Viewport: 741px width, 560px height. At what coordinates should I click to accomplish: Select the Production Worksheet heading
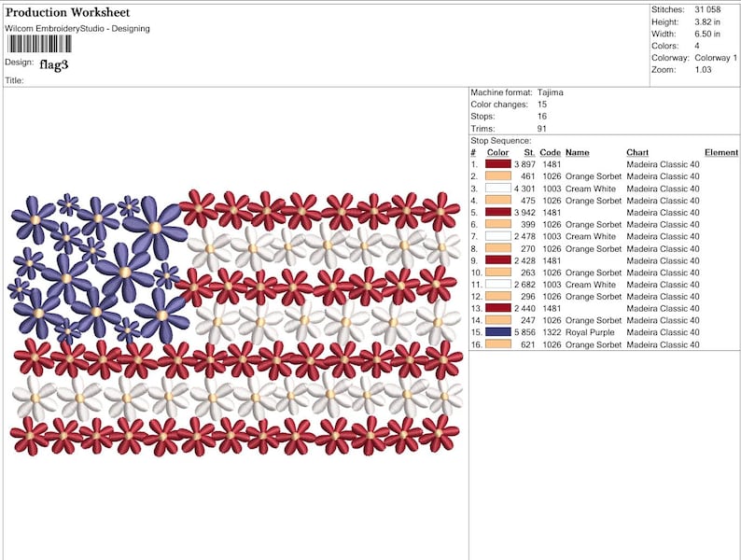tap(67, 12)
